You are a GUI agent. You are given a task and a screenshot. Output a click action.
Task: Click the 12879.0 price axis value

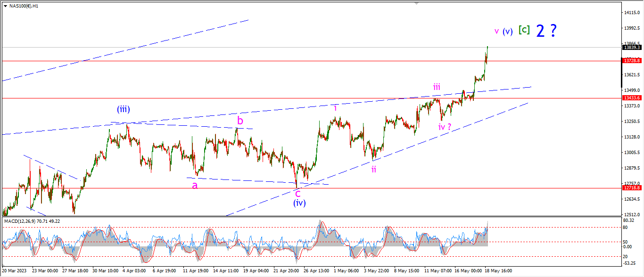click(632, 168)
